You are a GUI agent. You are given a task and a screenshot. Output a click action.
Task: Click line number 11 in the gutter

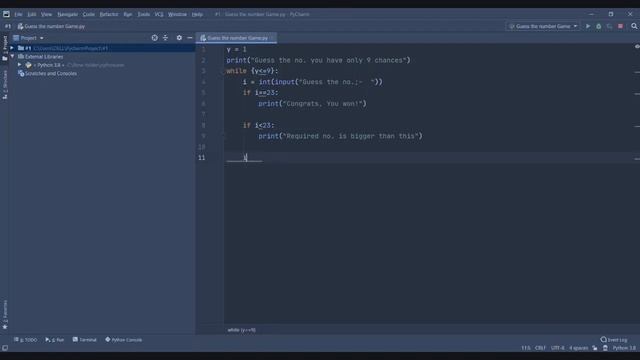202,158
